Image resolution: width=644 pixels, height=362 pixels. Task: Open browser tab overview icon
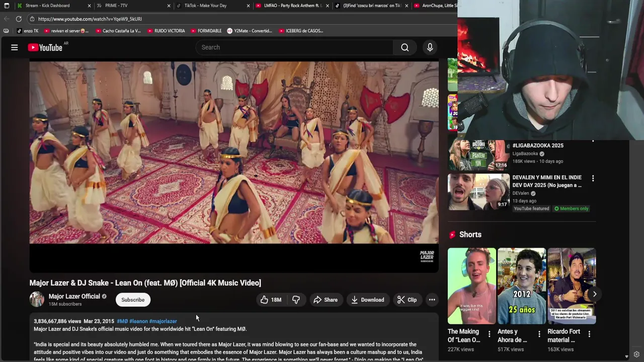7,6
